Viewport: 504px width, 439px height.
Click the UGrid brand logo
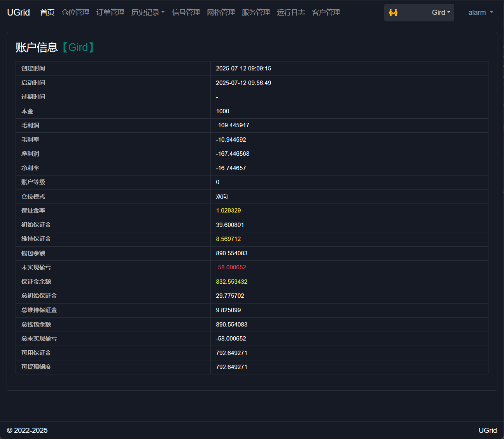click(19, 12)
